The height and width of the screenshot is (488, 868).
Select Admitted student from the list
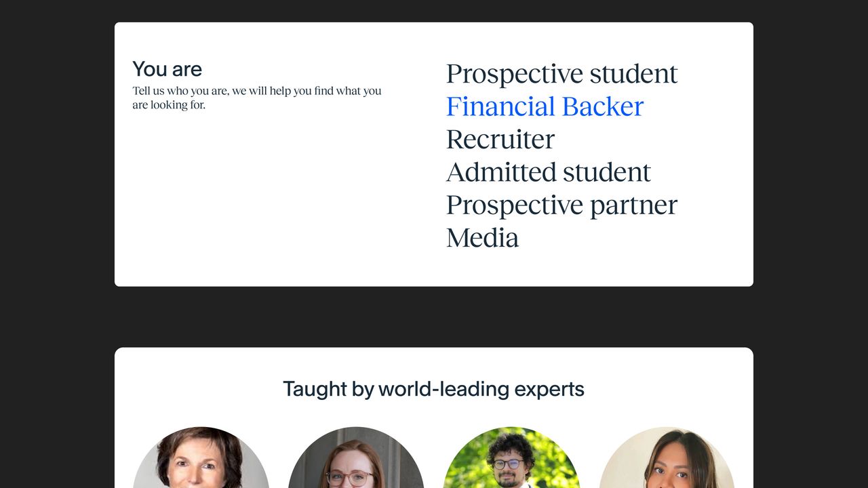pyautogui.click(x=548, y=172)
